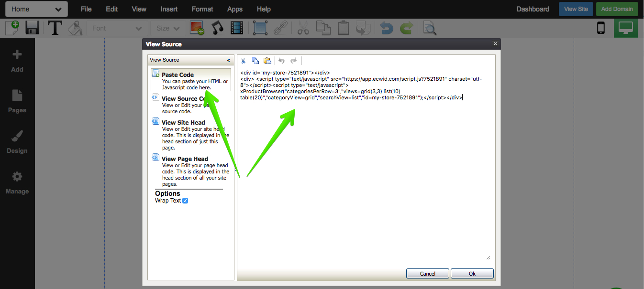The height and width of the screenshot is (289, 644).
Task: Select the View Site Head option
Action: coord(191,134)
